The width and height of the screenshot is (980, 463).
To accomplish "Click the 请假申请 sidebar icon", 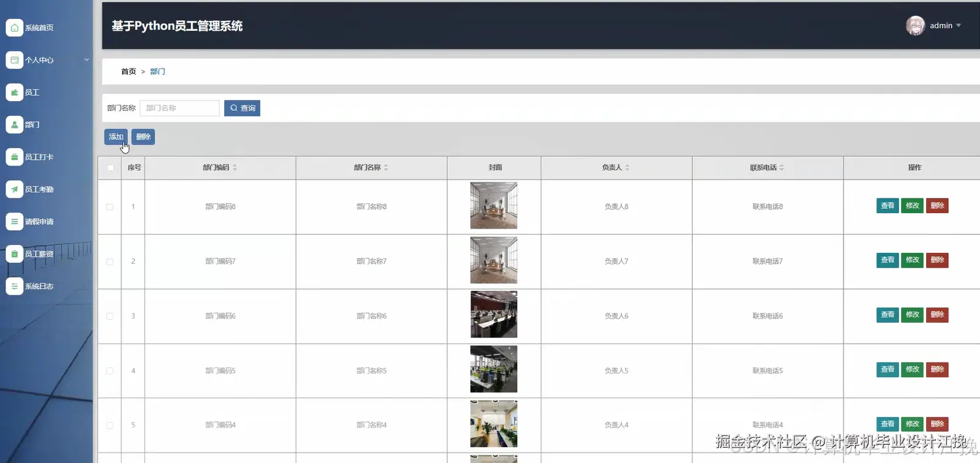I will coord(15,222).
